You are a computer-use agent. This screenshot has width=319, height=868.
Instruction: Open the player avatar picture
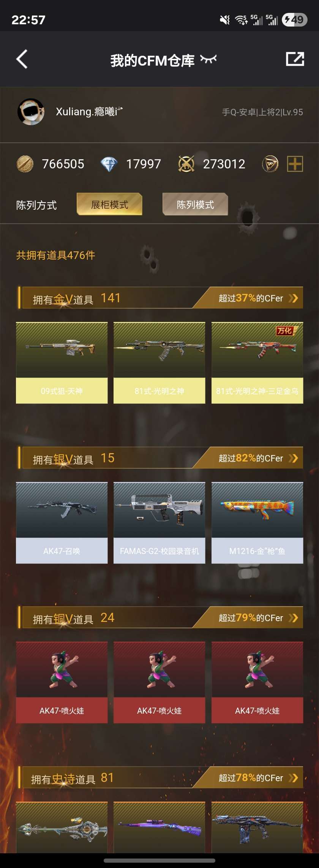click(31, 112)
